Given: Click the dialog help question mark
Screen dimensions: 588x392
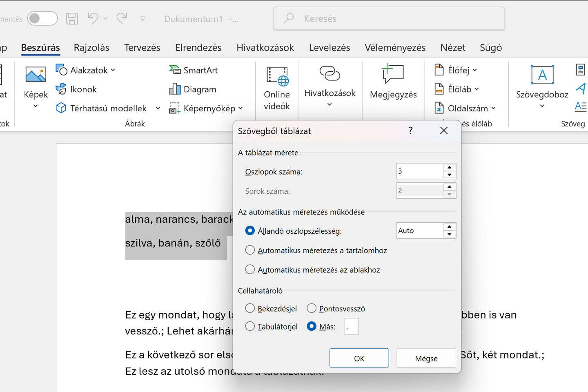Looking at the screenshot, I should click(x=410, y=131).
